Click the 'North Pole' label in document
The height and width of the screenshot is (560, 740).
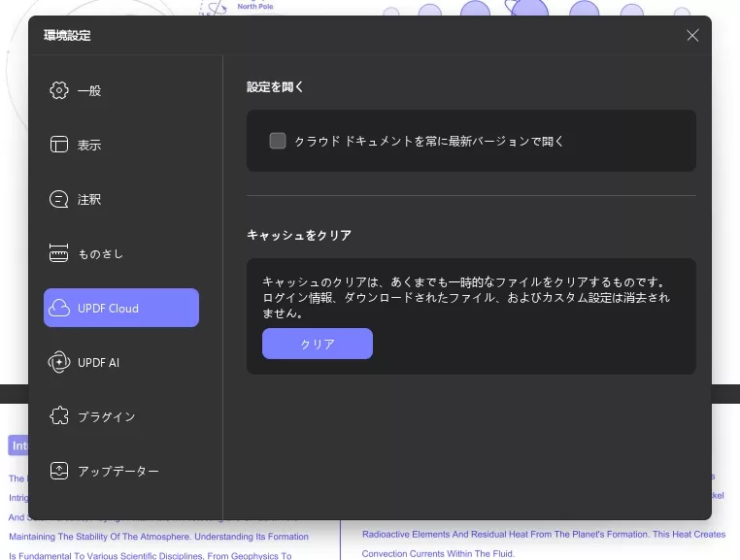(255, 7)
